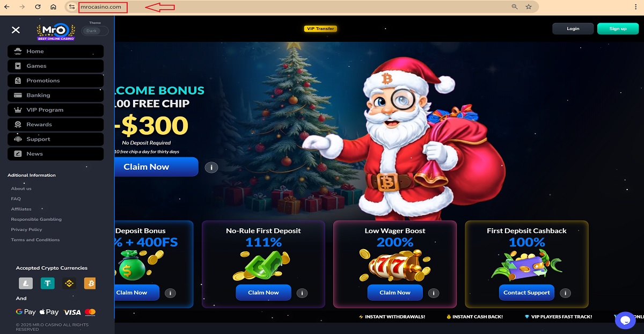Bookmark page with the star icon
The image size is (644, 334).
[x=529, y=7]
